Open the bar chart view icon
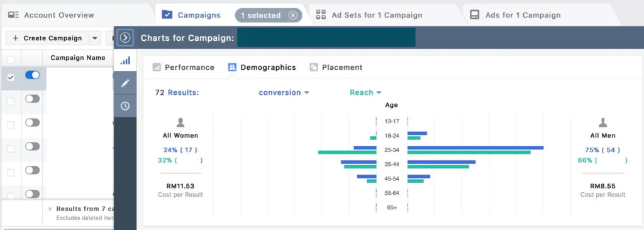The image size is (644, 230). [125, 61]
